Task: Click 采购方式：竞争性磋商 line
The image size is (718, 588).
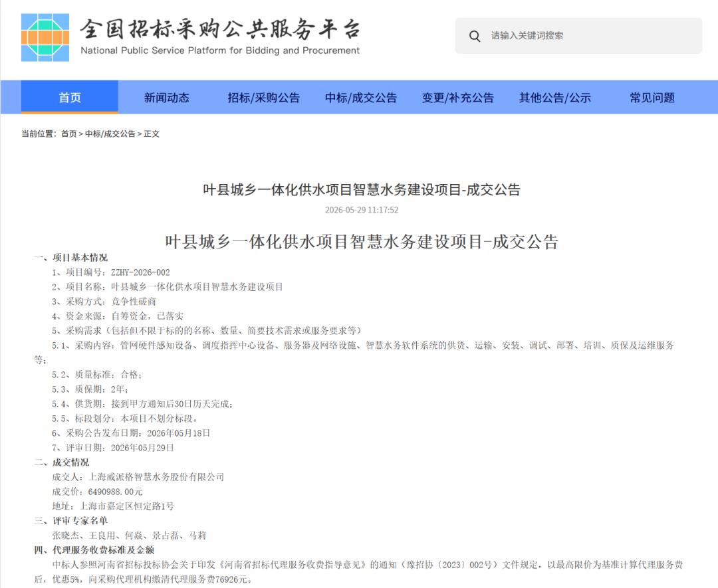Action: (x=104, y=302)
